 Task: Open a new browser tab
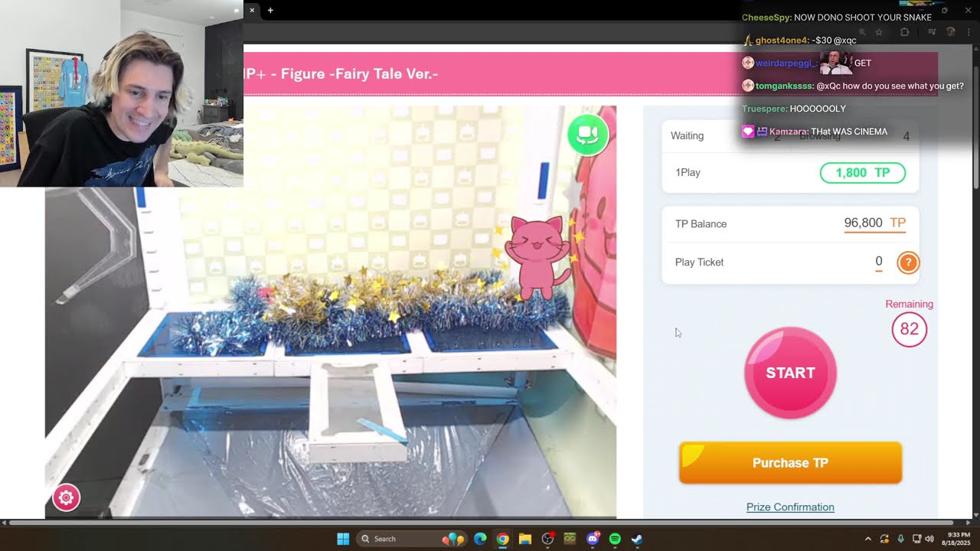[x=270, y=10]
